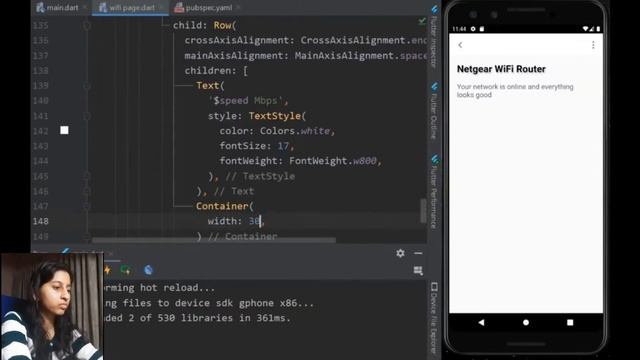This screenshot has width=640, height=360.
Task: Tap 'Your network is online' text
Action: [x=515, y=91]
